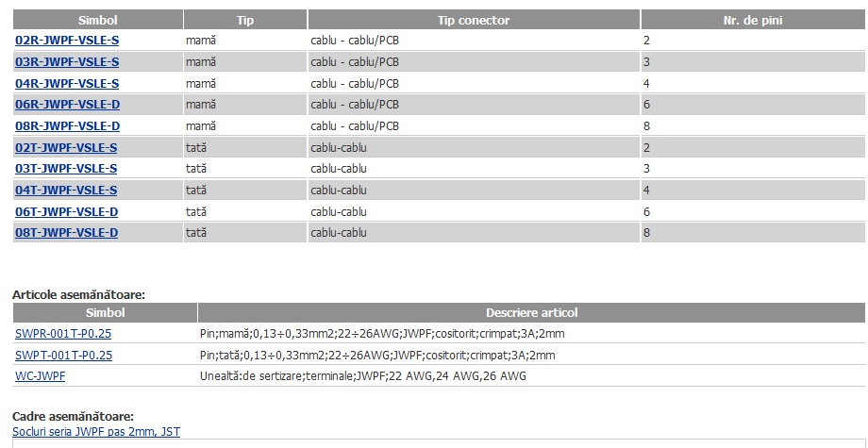The height and width of the screenshot is (448, 868).
Task: Open the 03R-JWPF-VSLE-S product link
Action: point(67,62)
